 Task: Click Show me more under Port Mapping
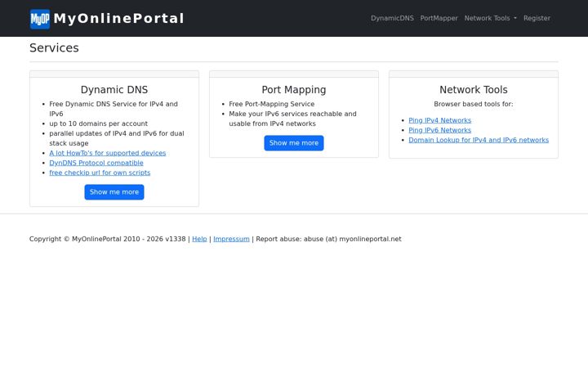pyautogui.click(x=294, y=143)
